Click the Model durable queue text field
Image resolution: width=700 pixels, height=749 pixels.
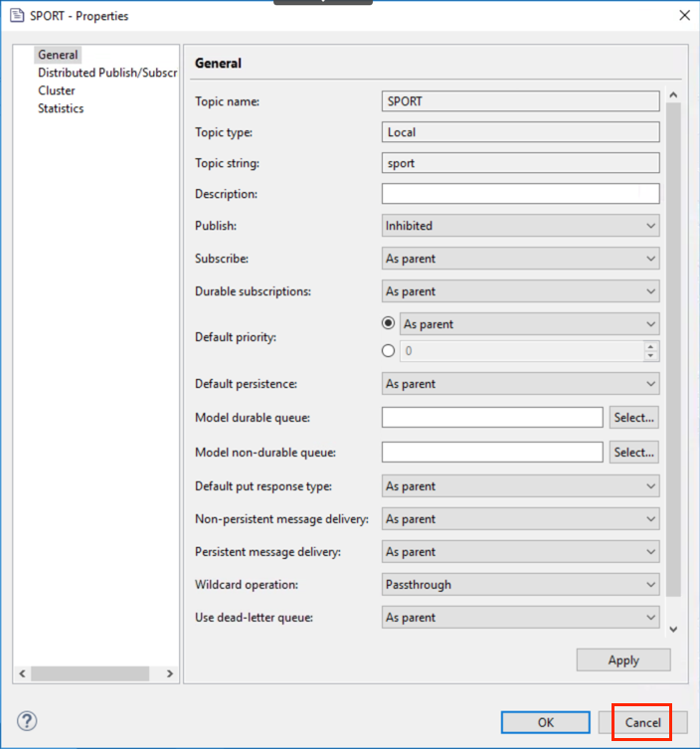(492, 418)
